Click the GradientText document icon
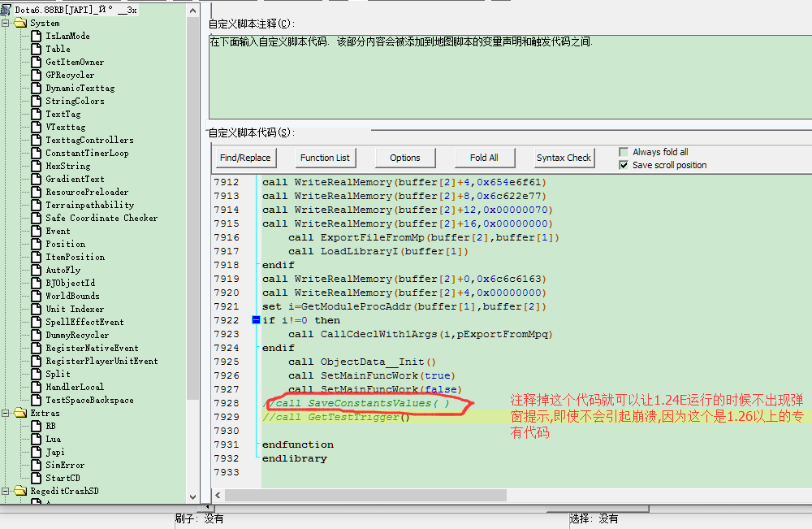The width and height of the screenshot is (812, 529). point(37,179)
